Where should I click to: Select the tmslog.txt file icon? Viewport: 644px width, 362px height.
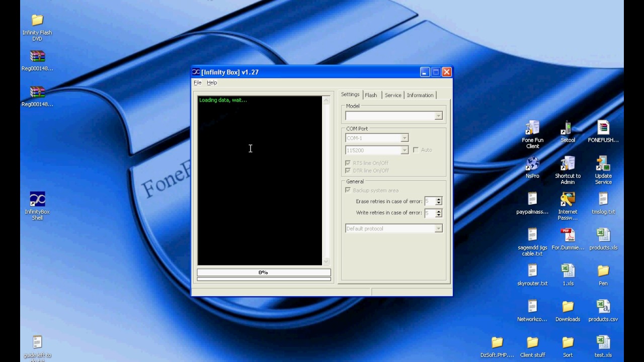(603, 199)
